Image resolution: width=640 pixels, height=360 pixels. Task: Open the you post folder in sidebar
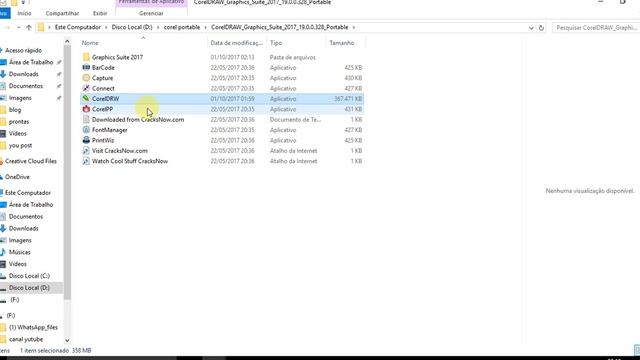(20, 145)
